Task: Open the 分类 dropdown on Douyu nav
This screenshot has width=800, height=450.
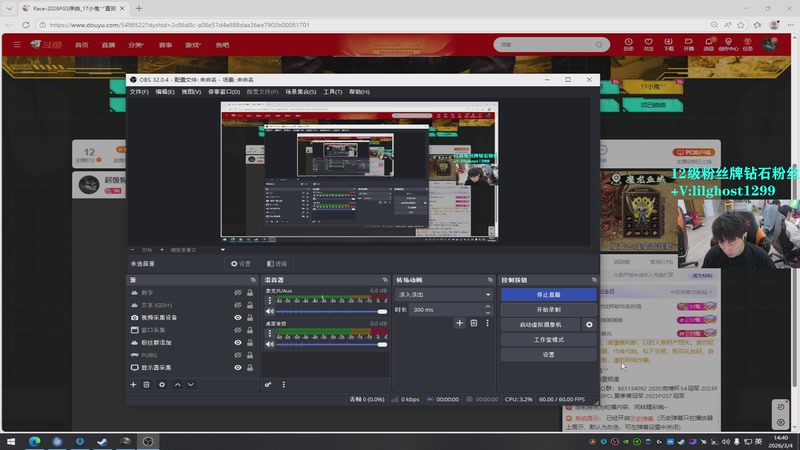Action: [136, 45]
